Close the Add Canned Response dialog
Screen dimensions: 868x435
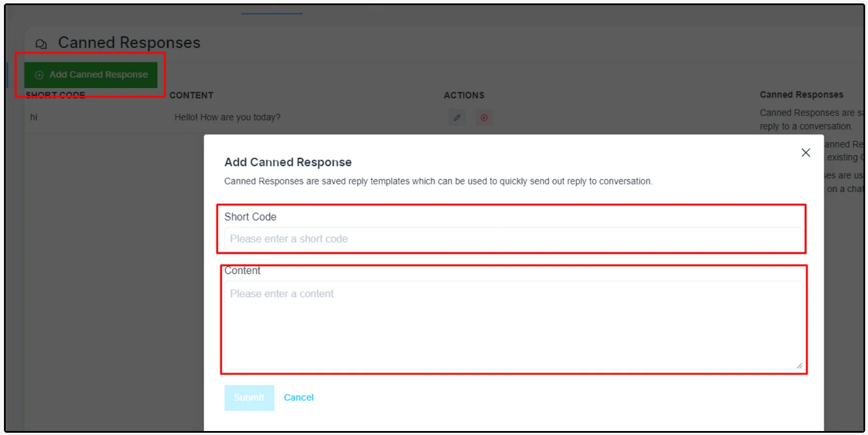[806, 153]
